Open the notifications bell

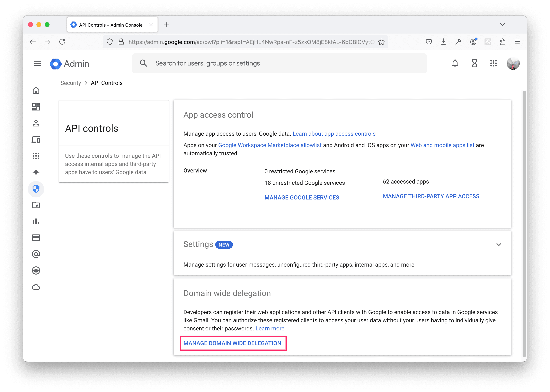(x=455, y=63)
